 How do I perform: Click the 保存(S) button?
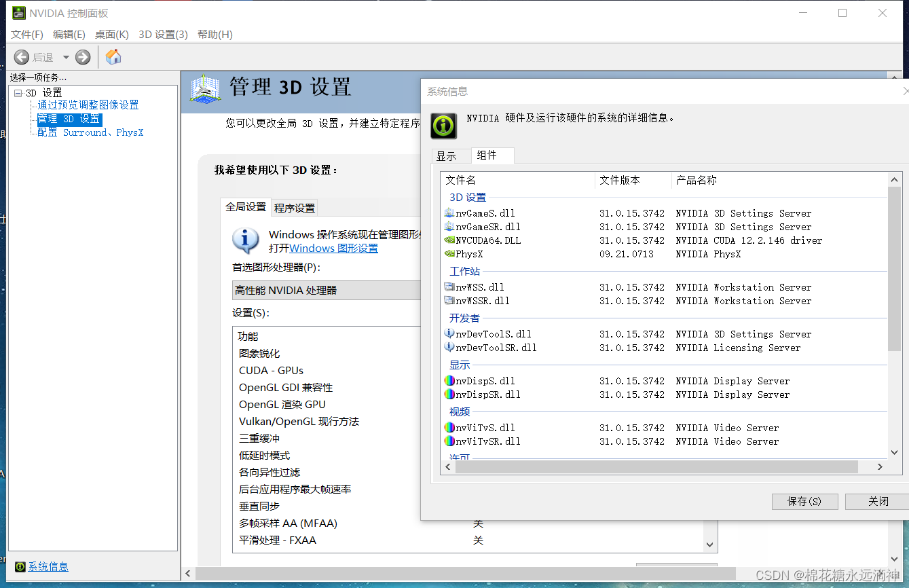pos(804,501)
